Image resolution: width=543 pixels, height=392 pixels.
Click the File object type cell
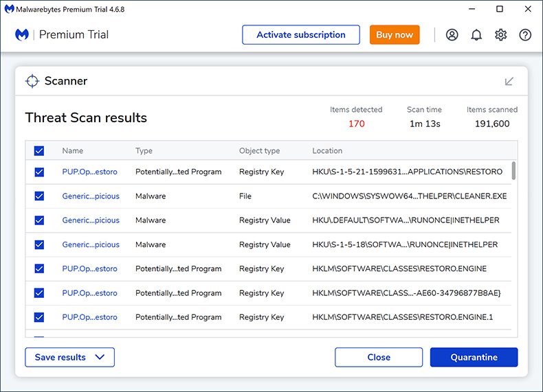pyautogui.click(x=245, y=196)
